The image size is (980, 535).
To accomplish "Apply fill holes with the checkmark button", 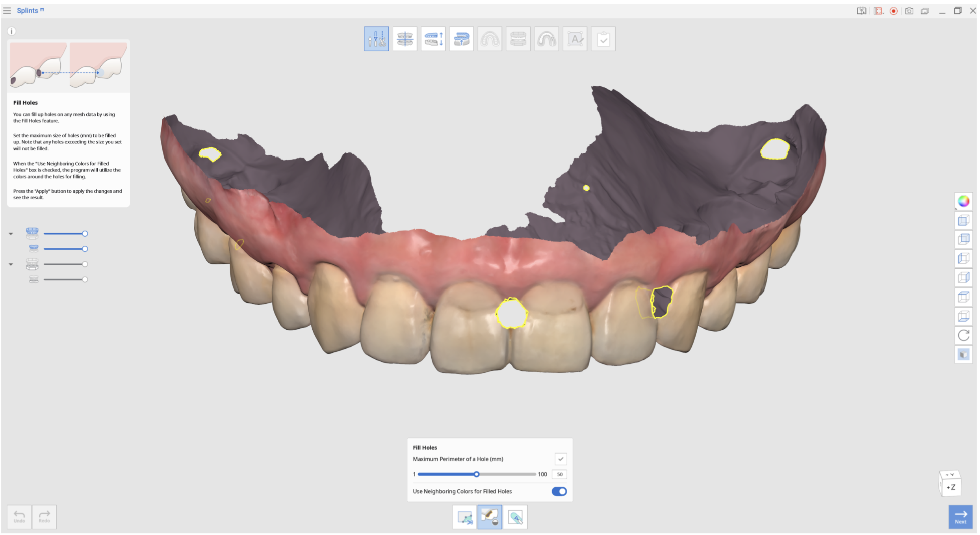I will 561,459.
